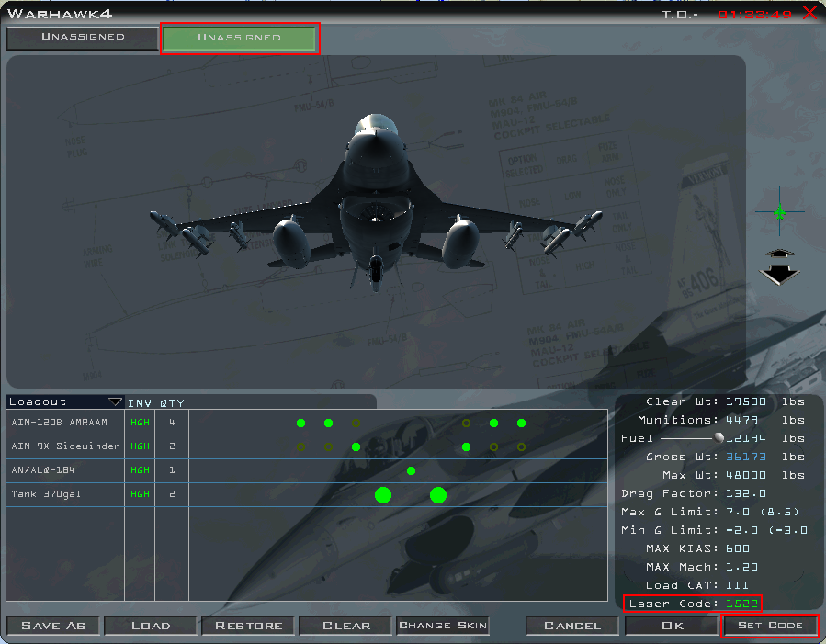The height and width of the screenshot is (644, 826).
Task: Toggle a filled green AMRAAM station dot
Action: [x=300, y=424]
